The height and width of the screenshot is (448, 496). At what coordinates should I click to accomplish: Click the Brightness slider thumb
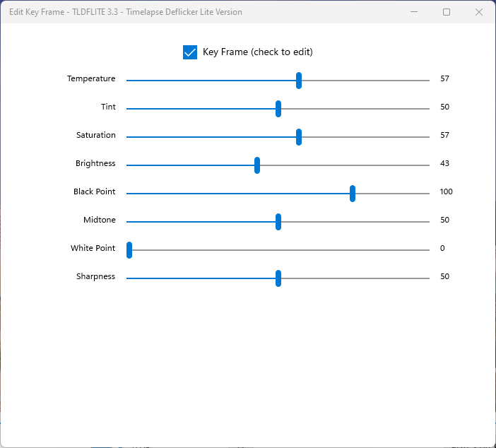[x=257, y=165]
